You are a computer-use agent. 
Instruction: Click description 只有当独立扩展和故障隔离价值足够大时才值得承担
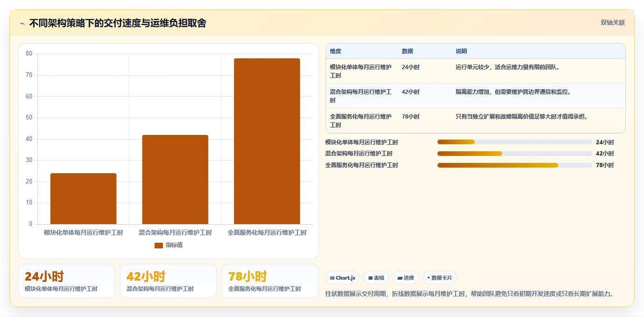(x=522, y=117)
